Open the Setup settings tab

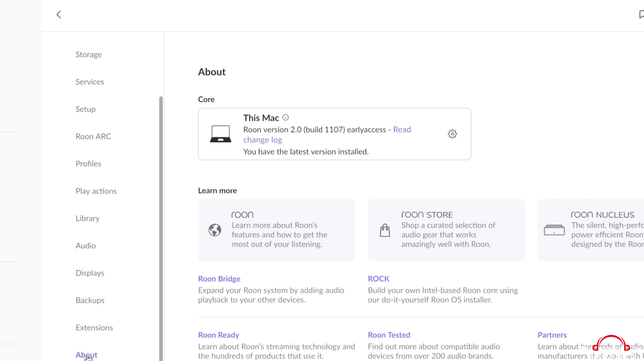tap(85, 109)
